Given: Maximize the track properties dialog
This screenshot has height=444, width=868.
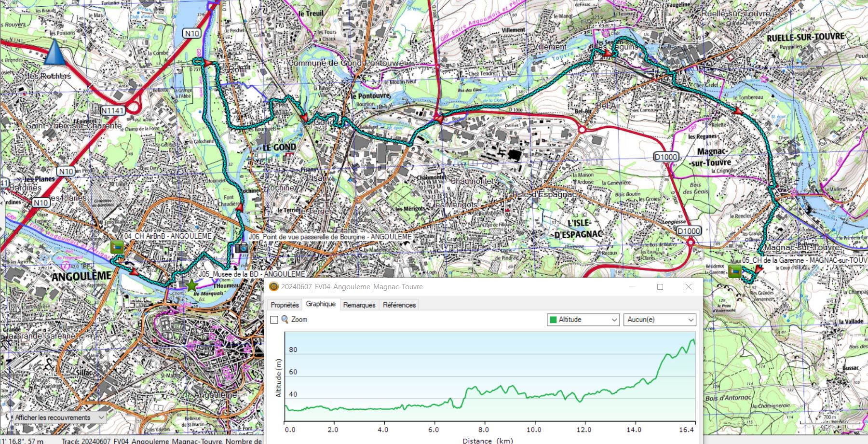Looking at the screenshot, I should tap(660, 287).
